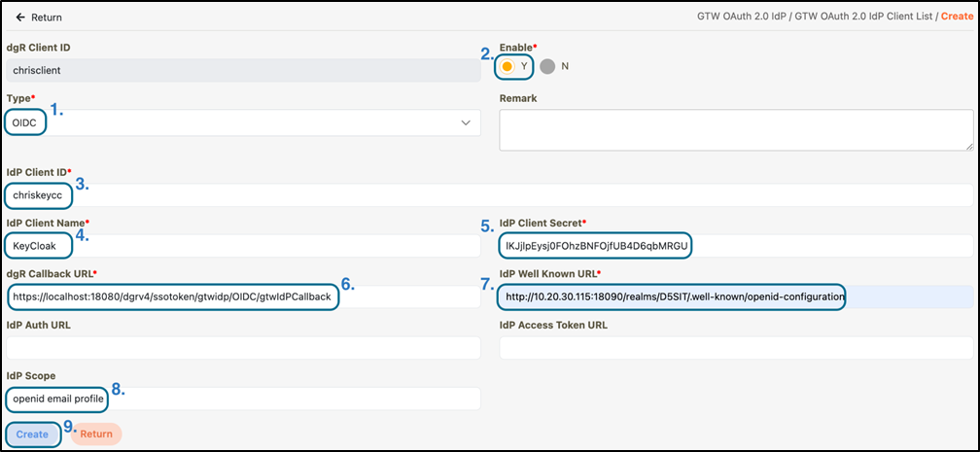The height and width of the screenshot is (452, 980).
Task: Grab the Remark box resize handle
Action: pos(968,146)
